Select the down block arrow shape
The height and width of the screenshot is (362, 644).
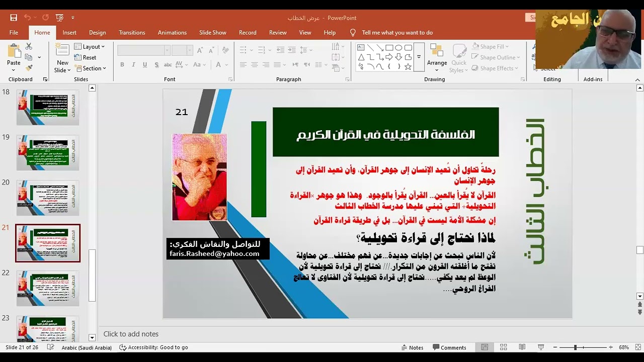point(398,57)
